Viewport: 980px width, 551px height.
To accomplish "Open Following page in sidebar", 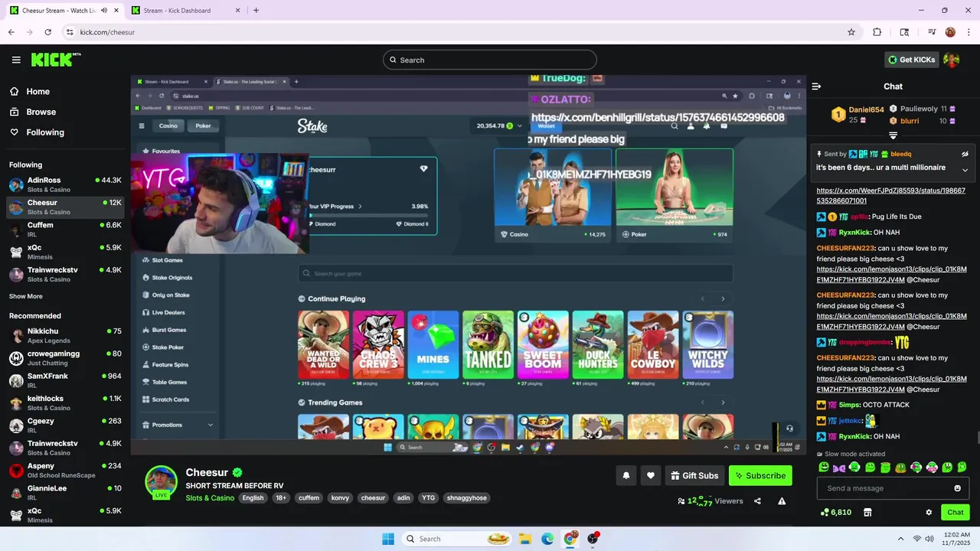I will pyautogui.click(x=37, y=132).
